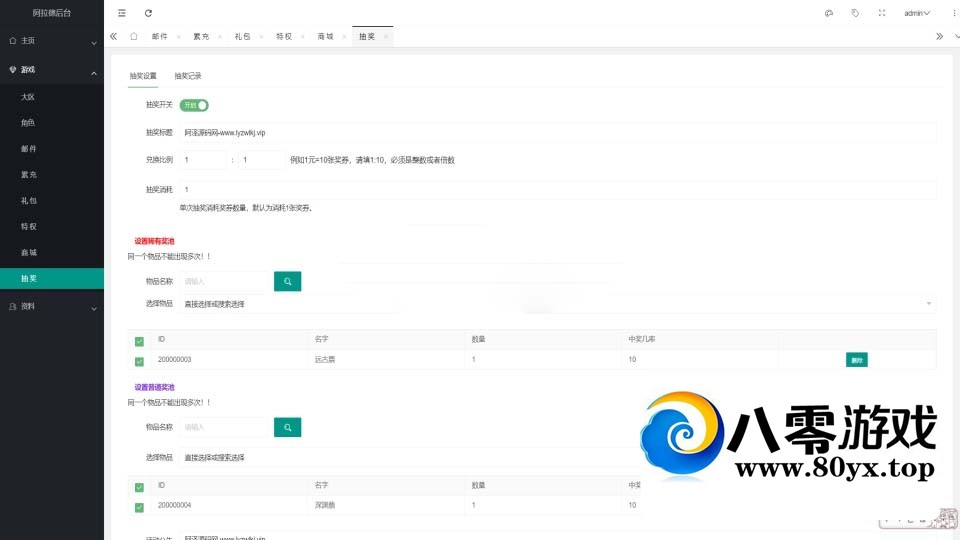Open the tab options chevron at far right

tap(956, 36)
